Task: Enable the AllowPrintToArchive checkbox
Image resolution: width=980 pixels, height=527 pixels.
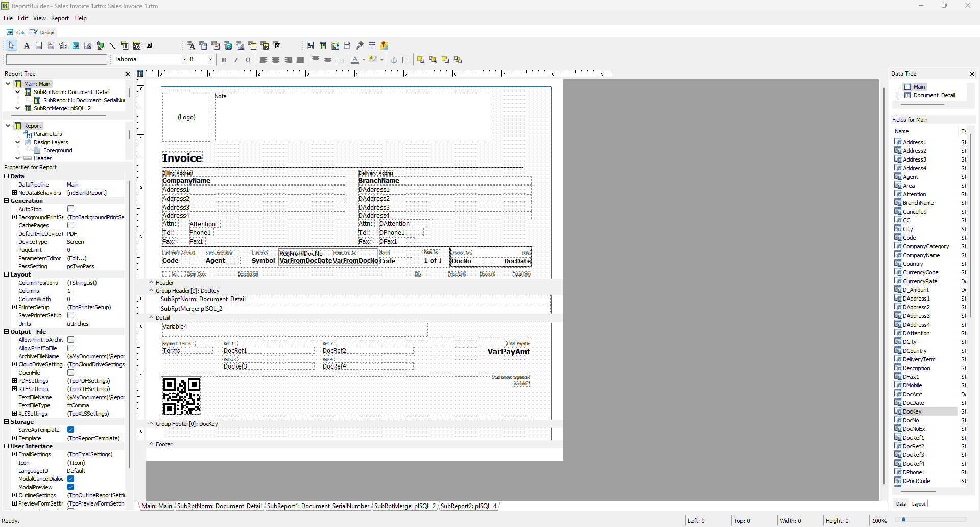Action: (71, 340)
